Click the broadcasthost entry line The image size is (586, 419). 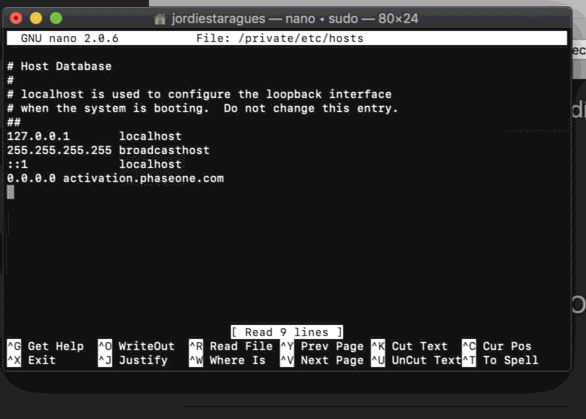tap(108, 150)
